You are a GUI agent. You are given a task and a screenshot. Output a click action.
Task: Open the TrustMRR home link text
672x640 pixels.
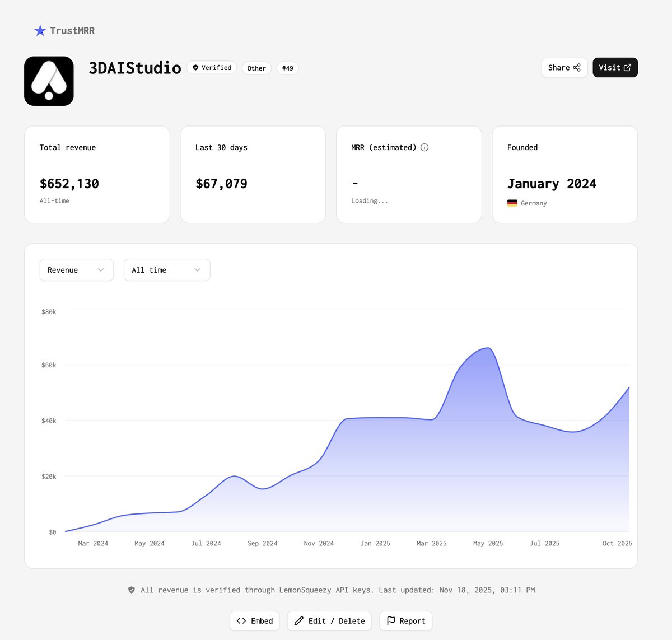click(x=72, y=31)
